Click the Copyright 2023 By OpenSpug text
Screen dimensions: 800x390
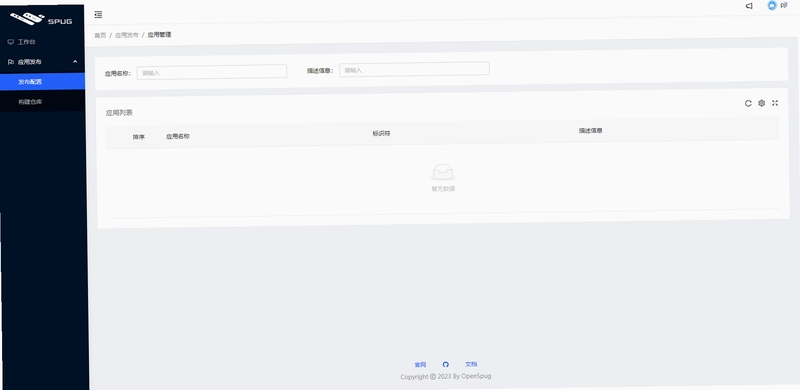[446, 376]
